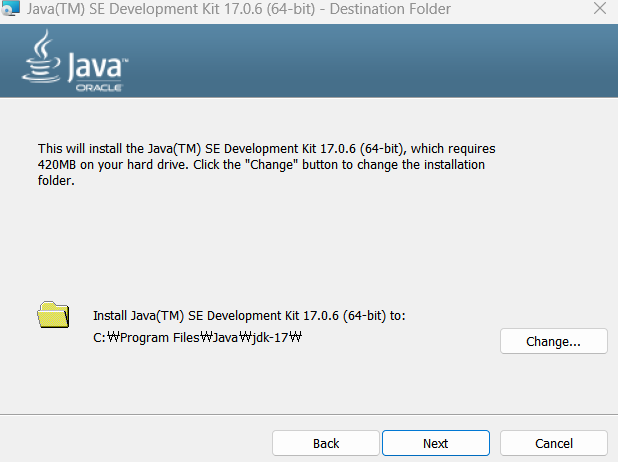
Task: Open Change... to pick another install folder
Action: 554,341
